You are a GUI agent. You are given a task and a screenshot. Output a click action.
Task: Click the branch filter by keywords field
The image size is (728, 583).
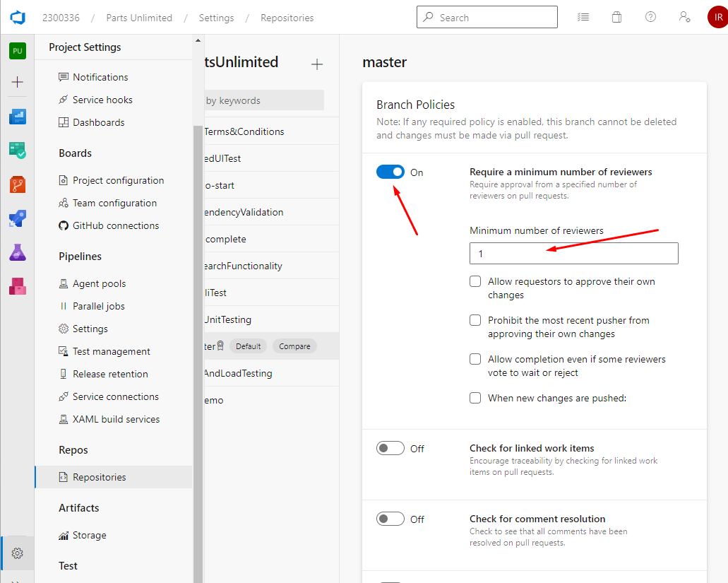pos(264,100)
